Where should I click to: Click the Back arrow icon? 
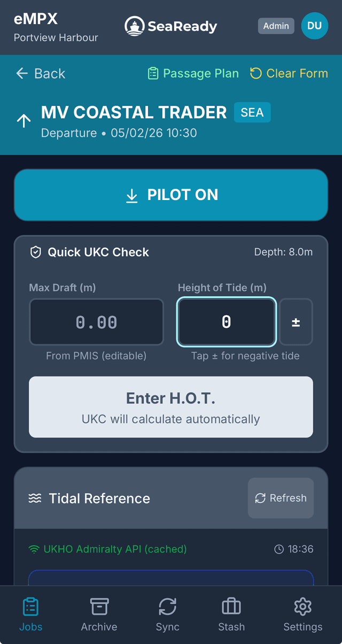click(x=22, y=73)
